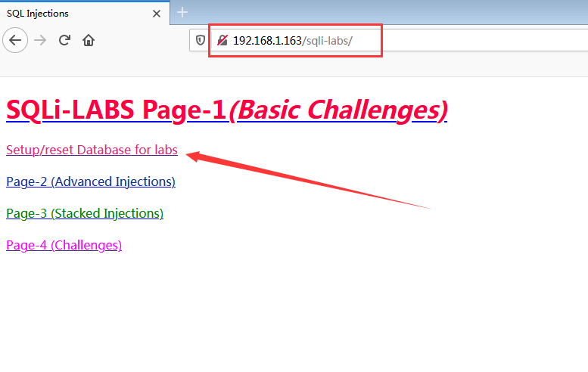Open the tracking protection shield icon
The height and width of the screenshot is (372, 588).
[x=201, y=40]
